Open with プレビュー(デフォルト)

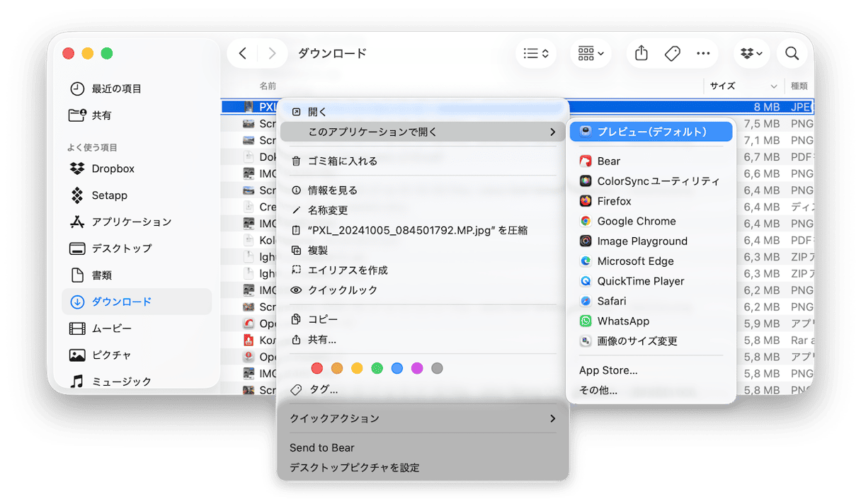[x=651, y=132]
